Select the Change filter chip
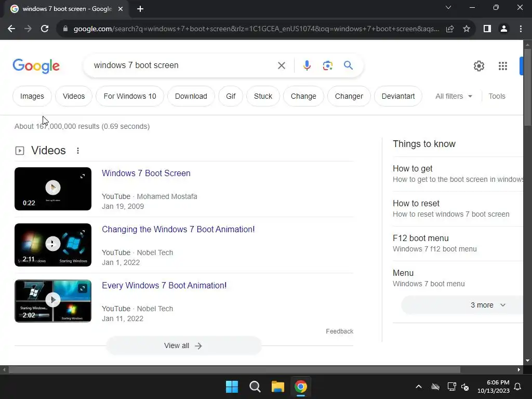 [x=303, y=96]
